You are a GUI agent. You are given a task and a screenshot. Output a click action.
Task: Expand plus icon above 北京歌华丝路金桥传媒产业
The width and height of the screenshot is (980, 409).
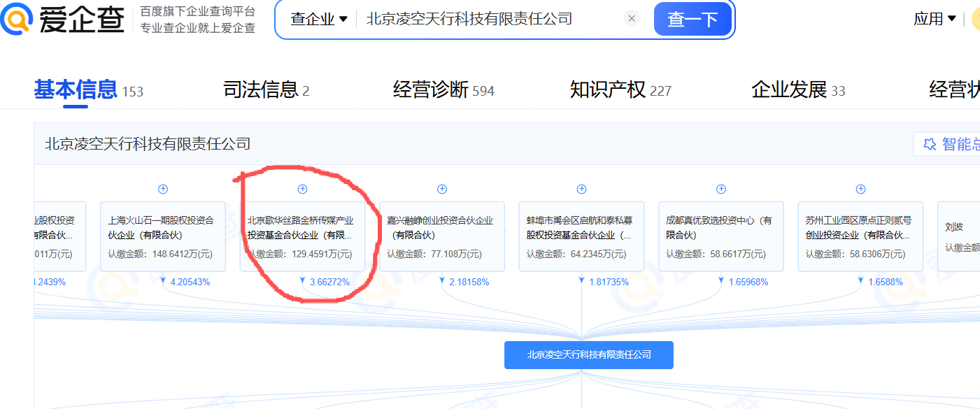click(302, 189)
